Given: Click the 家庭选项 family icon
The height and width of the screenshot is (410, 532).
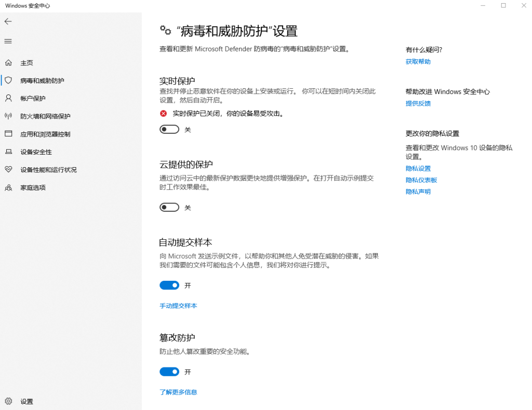Looking at the screenshot, I should click(x=9, y=187).
